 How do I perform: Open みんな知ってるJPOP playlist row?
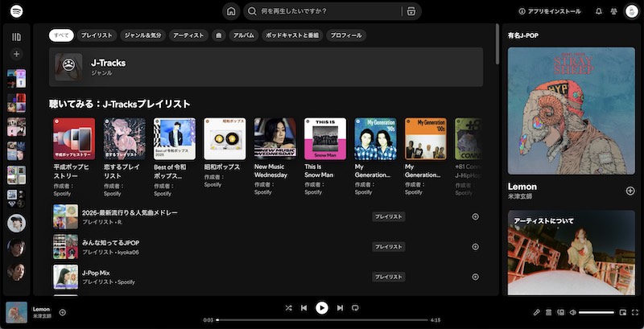point(266,246)
